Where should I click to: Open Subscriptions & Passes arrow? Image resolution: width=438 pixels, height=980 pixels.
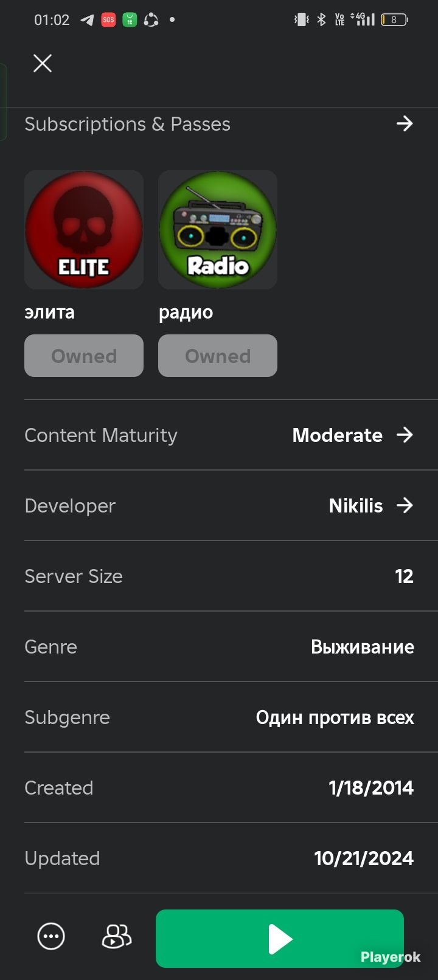point(405,124)
